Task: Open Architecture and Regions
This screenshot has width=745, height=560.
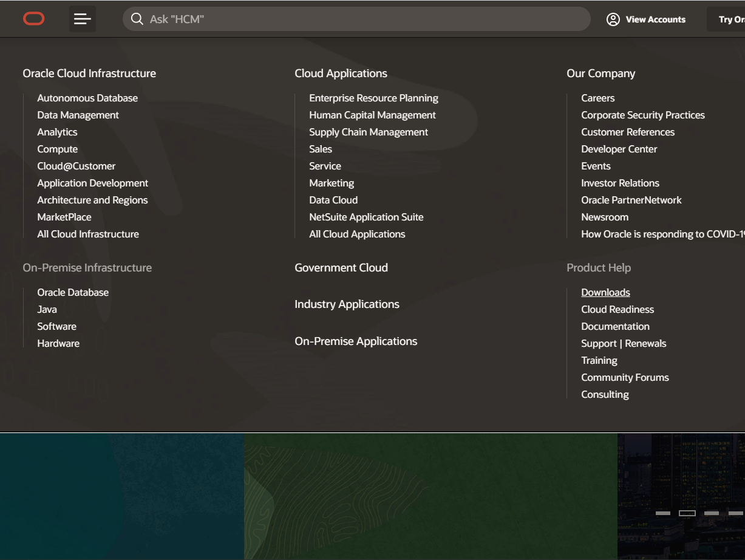Action: (92, 200)
